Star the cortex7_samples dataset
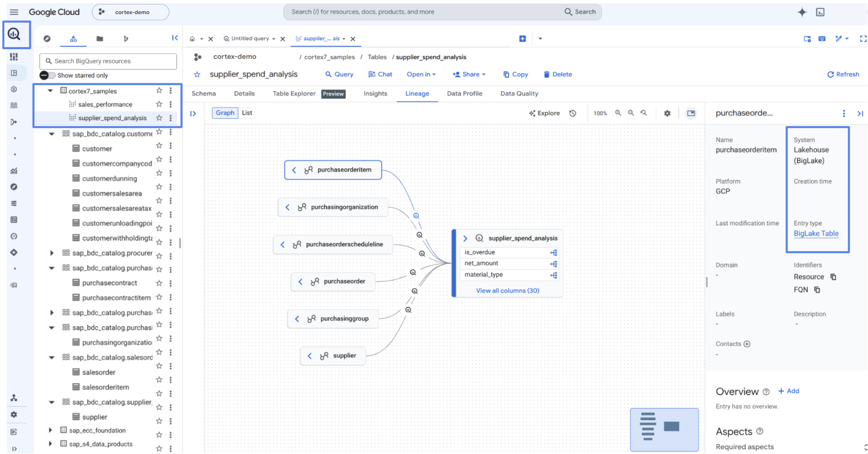The height and width of the screenshot is (454, 868). [x=159, y=91]
